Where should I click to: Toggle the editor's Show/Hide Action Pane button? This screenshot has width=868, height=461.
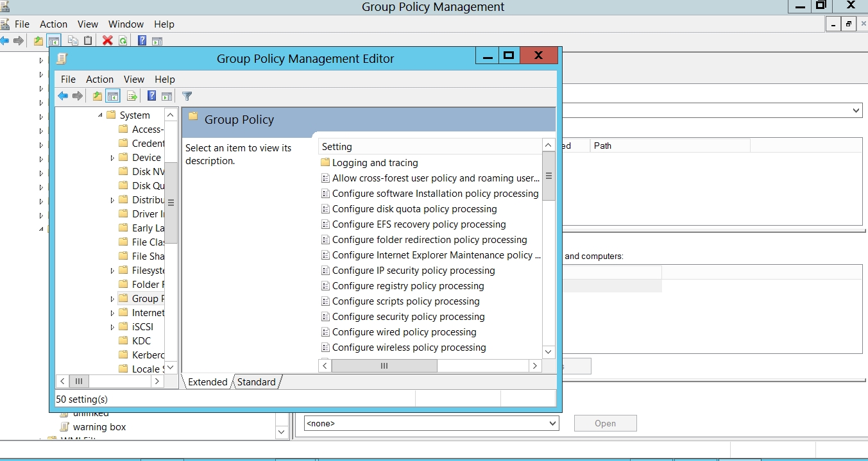coord(167,96)
